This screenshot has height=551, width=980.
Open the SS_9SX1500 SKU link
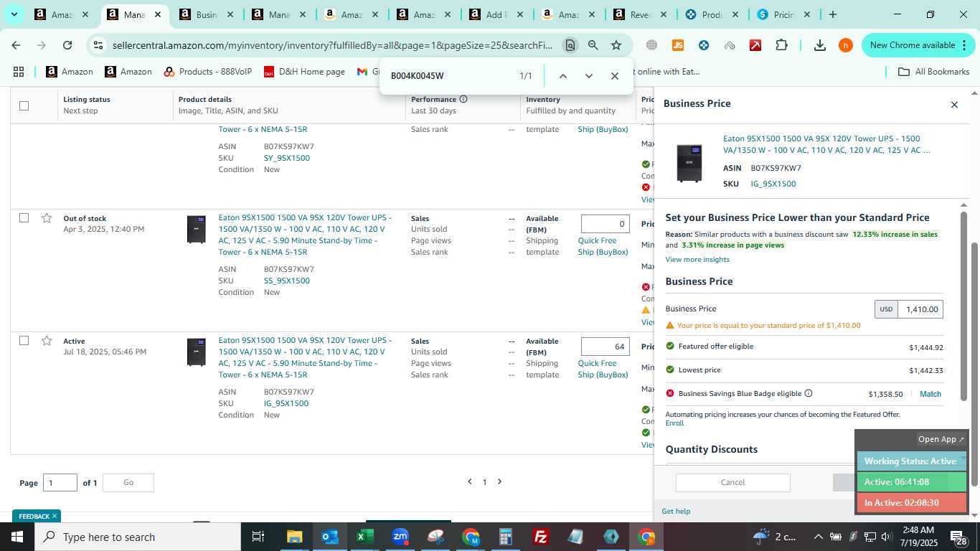click(287, 281)
